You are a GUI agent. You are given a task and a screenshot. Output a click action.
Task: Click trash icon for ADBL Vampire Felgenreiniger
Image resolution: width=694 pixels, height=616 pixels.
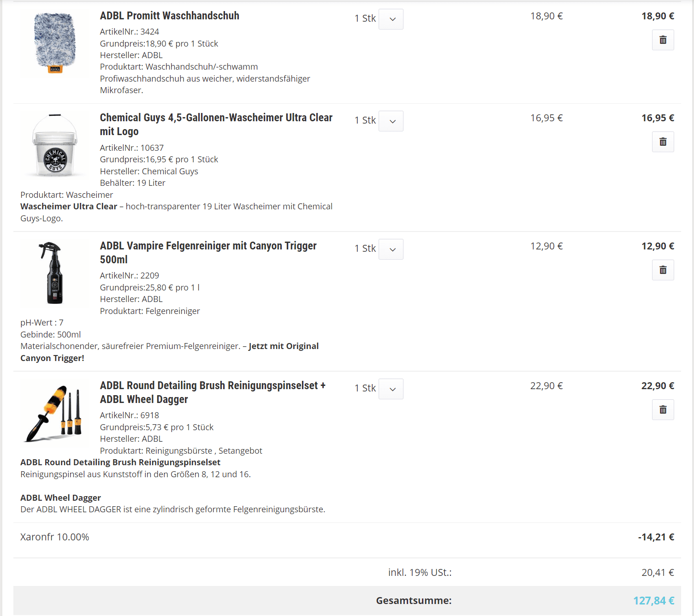[663, 270]
